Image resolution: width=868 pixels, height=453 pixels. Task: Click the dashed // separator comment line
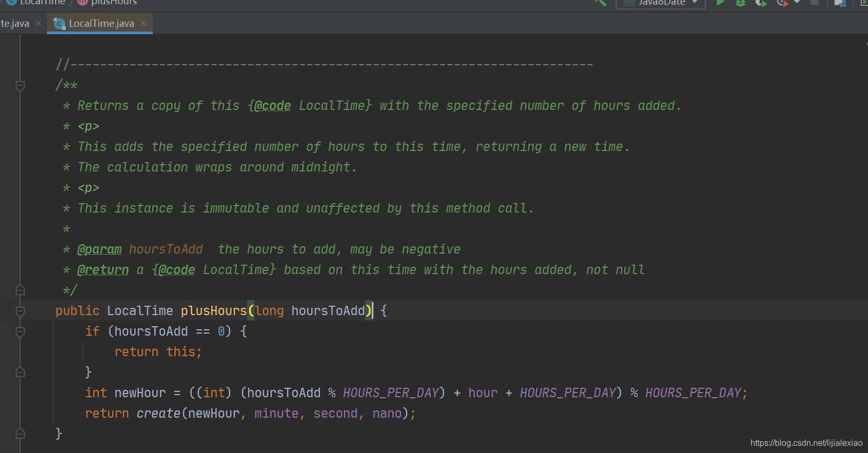point(324,65)
